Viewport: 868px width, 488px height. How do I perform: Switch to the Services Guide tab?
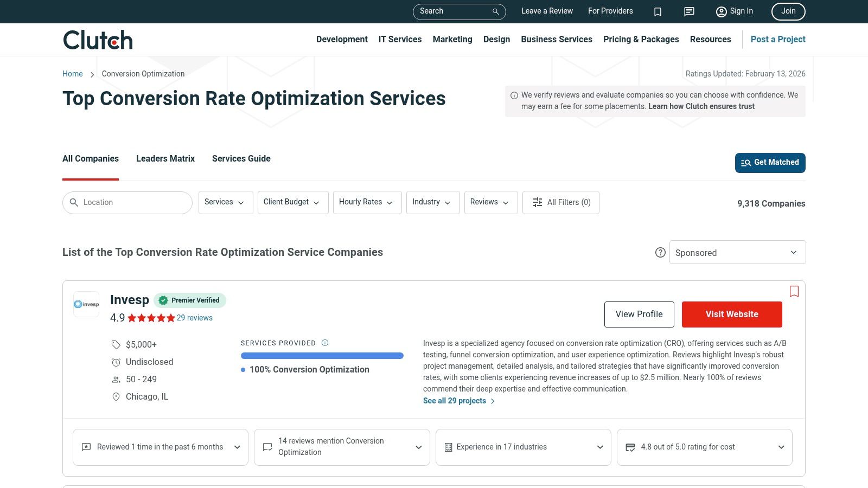[241, 159]
